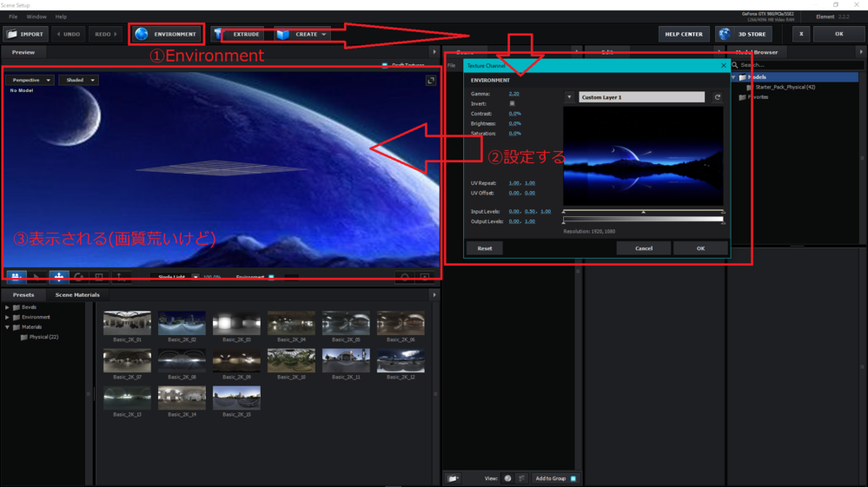
Task: Maximize the preview viewport via corner icon
Action: pyautogui.click(x=430, y=81)
